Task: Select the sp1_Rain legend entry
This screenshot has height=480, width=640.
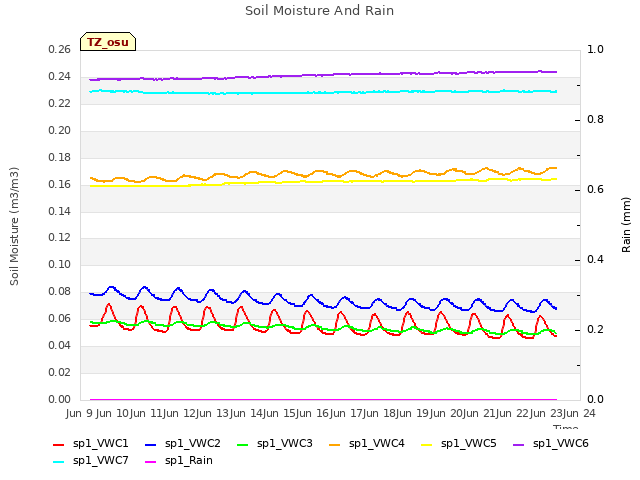Action: [179, 461]
